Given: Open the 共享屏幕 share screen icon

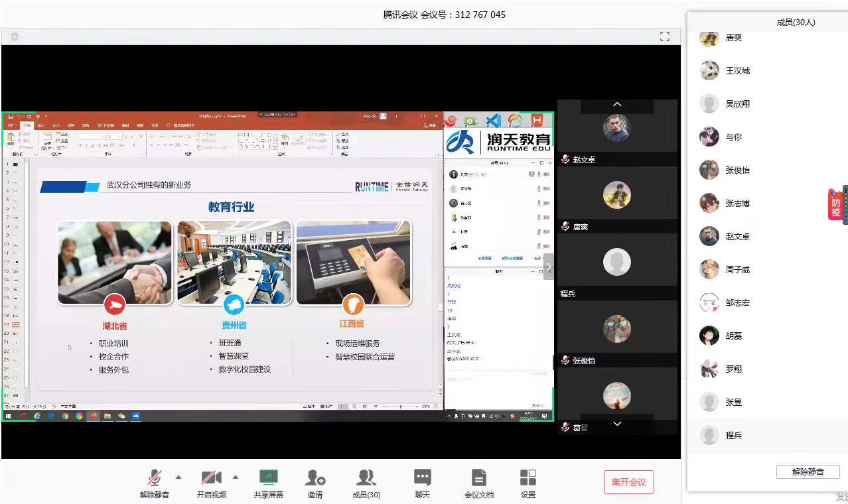Looking at the screenshot, I should click(x=268, y=478).
